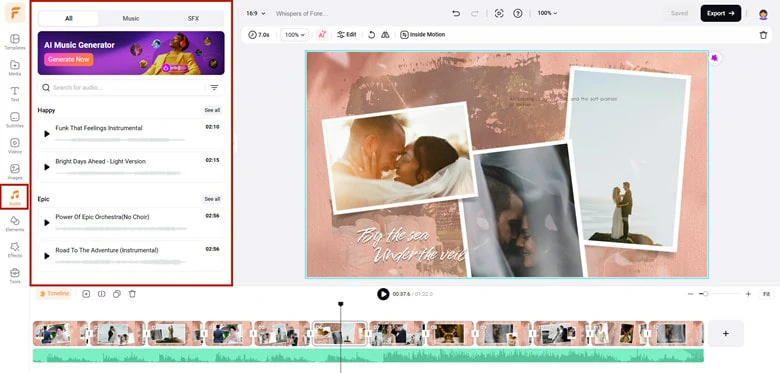Click the Flip mirror icon in toolbar
Image resolution: width=780 pixels, height=373 pixels.
coord(385,35)
